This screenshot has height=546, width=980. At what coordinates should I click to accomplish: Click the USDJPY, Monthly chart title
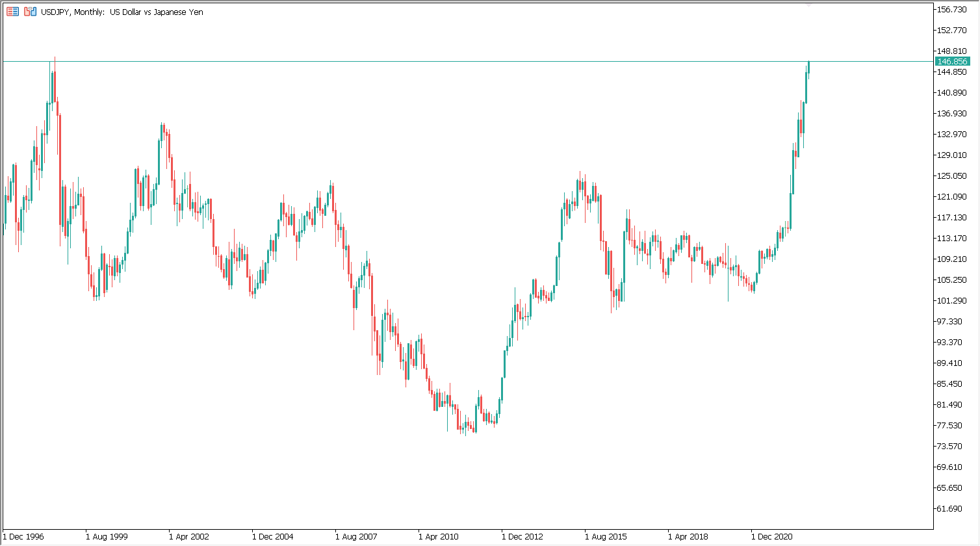122,12
